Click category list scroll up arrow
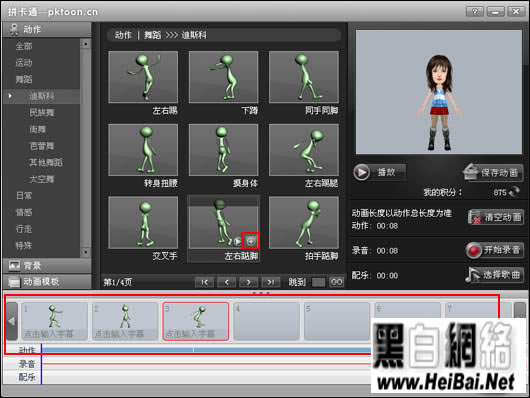The image size is (530, 398). 86,44
